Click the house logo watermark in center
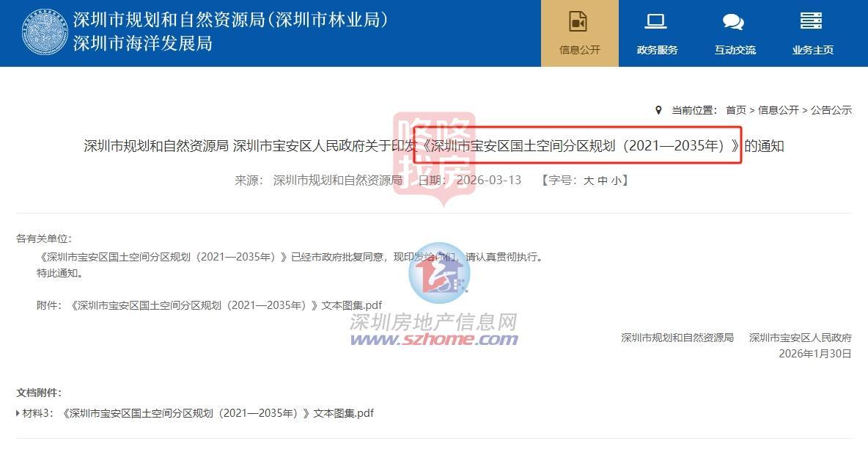This screenshot has width=868, height=455. click(x=440, y=273)
